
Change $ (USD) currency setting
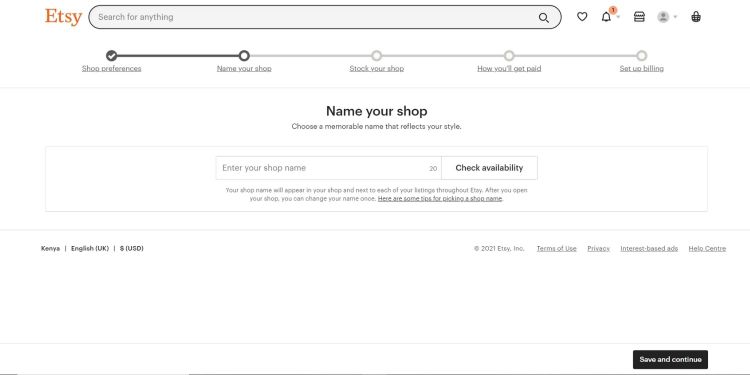(132, 249)
